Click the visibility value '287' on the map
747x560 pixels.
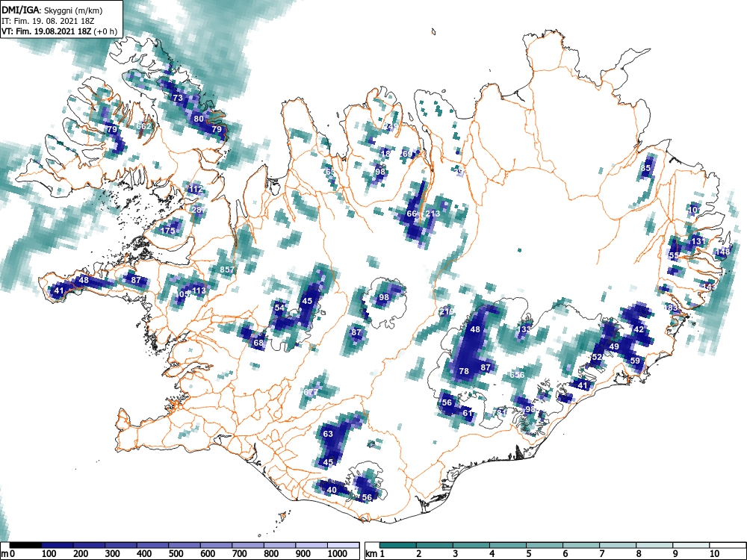click(198, 210)
